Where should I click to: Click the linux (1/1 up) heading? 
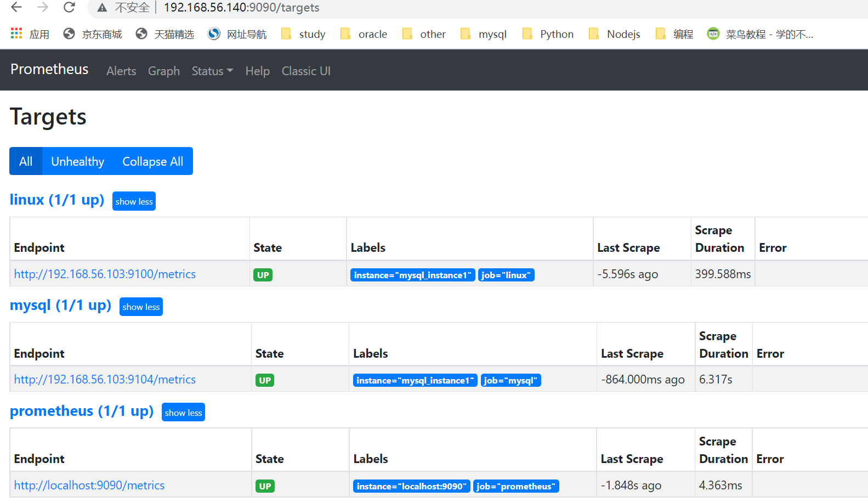pos(57,200)
